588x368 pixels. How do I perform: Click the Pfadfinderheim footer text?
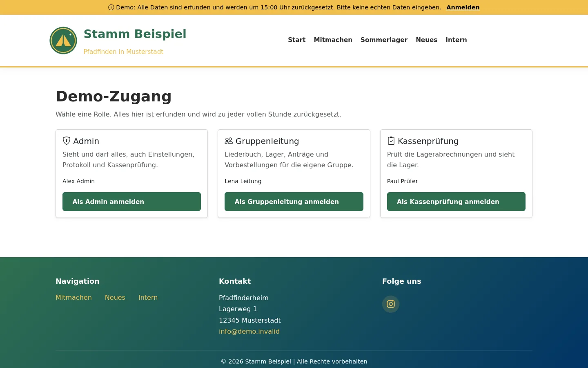(x=243, y=298)
